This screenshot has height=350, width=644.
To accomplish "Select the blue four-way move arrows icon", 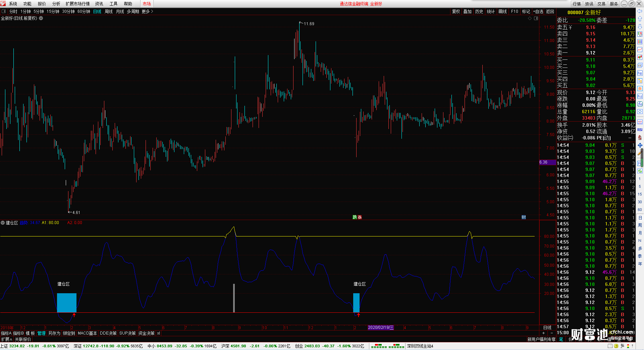I will tap(640, 145).
